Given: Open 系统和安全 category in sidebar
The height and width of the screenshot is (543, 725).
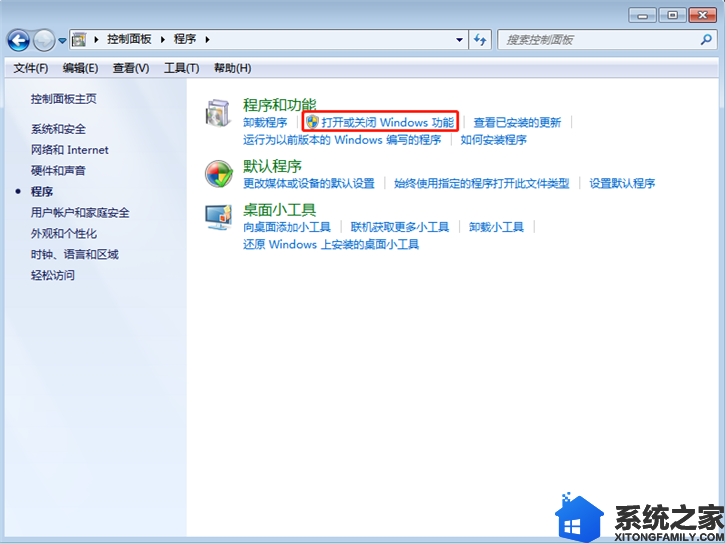Looking at the screenshot, I should (58, 129).
